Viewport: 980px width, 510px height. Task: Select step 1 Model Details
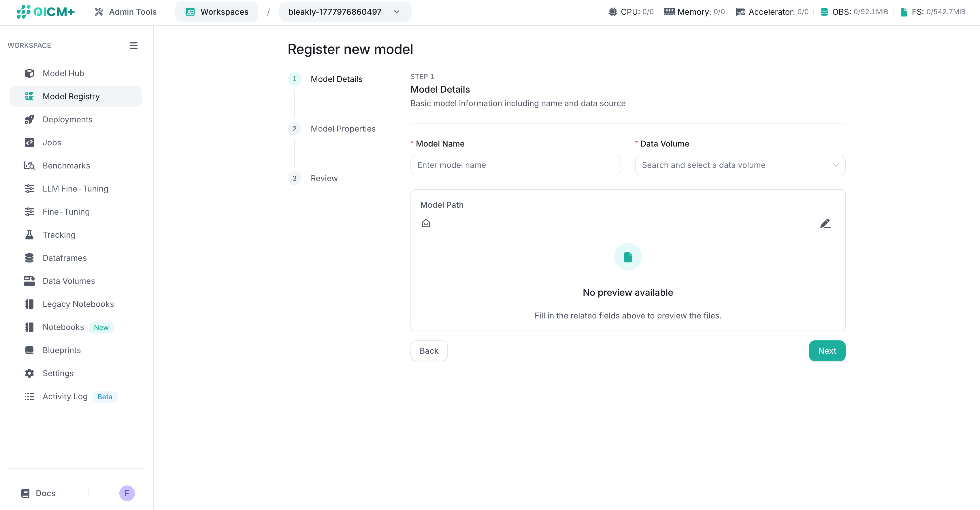(x=325, y=79)
